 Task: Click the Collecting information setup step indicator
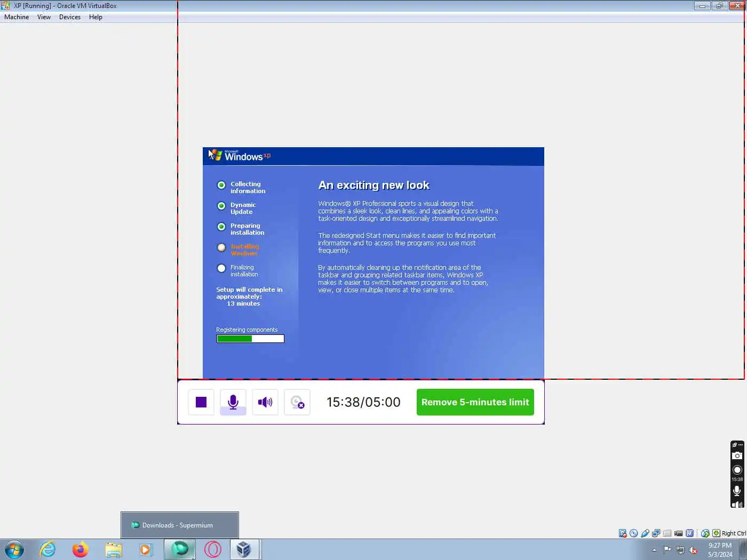click(x=221, y=185)
